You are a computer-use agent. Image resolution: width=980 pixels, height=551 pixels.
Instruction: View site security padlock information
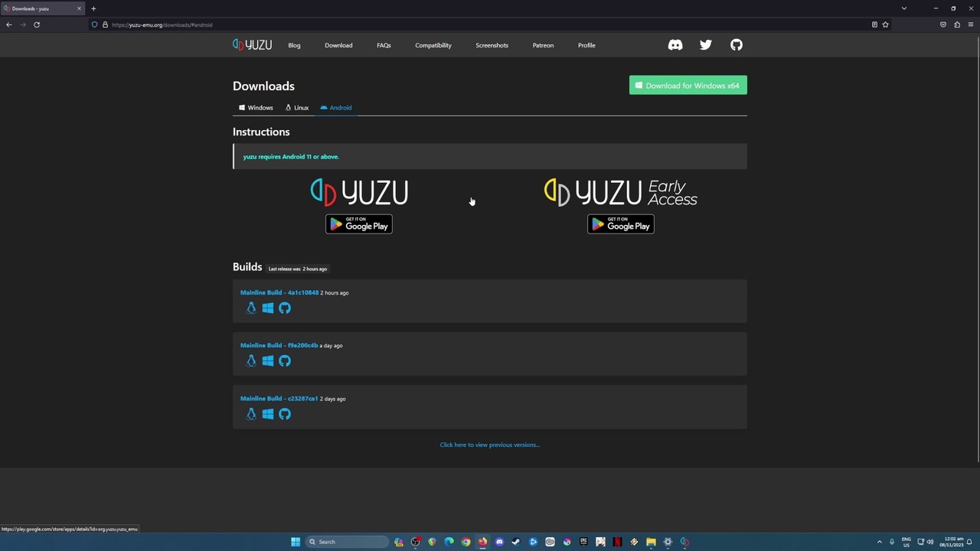tap(105, 24)
